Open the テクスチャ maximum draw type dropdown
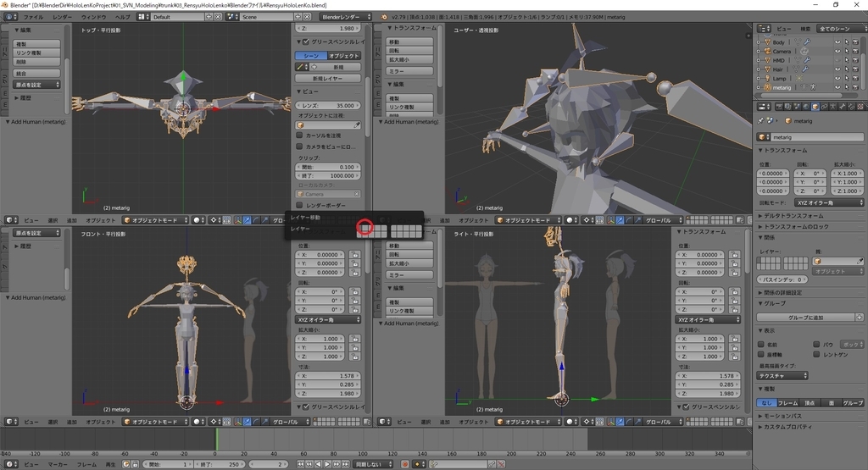Image resolution: width=868 pixels, height=470 pixels. pos(782,376)
